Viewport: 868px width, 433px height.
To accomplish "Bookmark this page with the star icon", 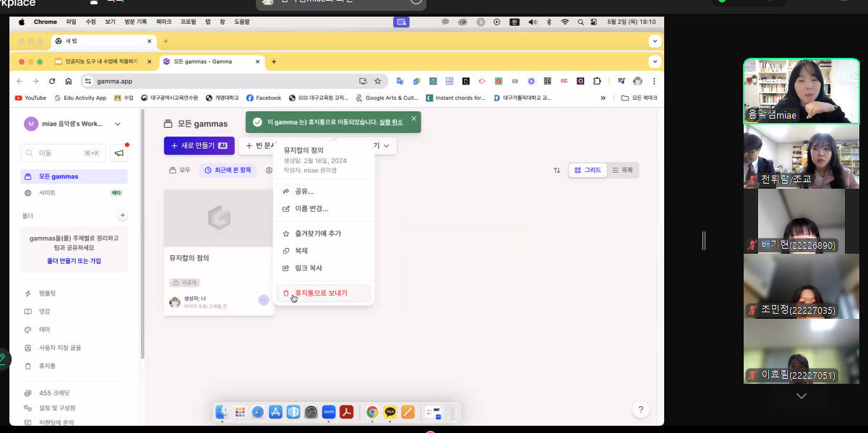I will 377,81.
